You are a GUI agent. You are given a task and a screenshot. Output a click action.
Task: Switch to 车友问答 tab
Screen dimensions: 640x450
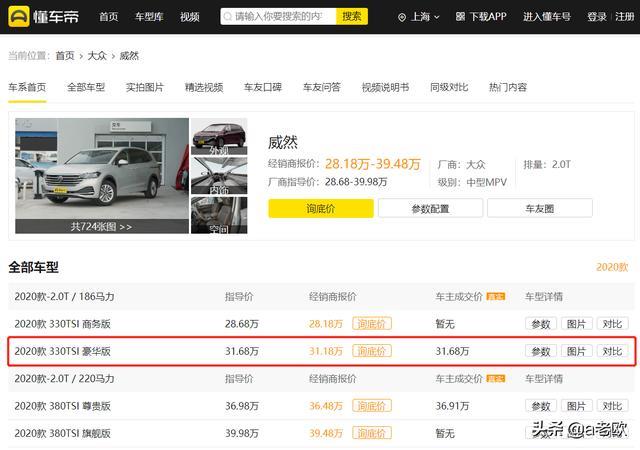click(x=322, y=87)
